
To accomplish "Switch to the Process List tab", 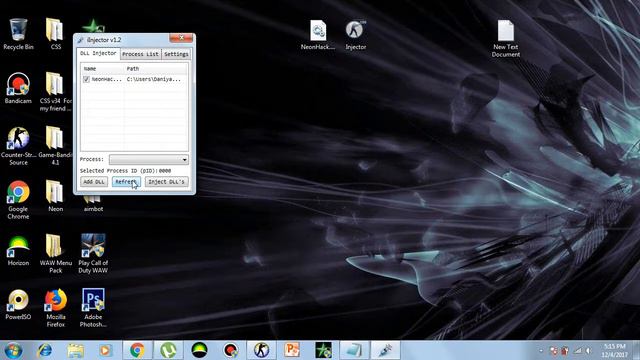I will (140, 54).
